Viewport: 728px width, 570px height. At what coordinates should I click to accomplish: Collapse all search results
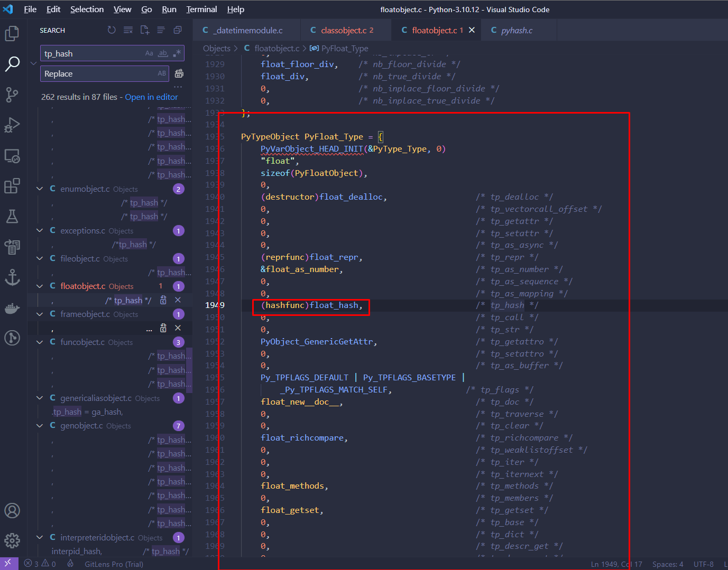(x=178, y=30)
